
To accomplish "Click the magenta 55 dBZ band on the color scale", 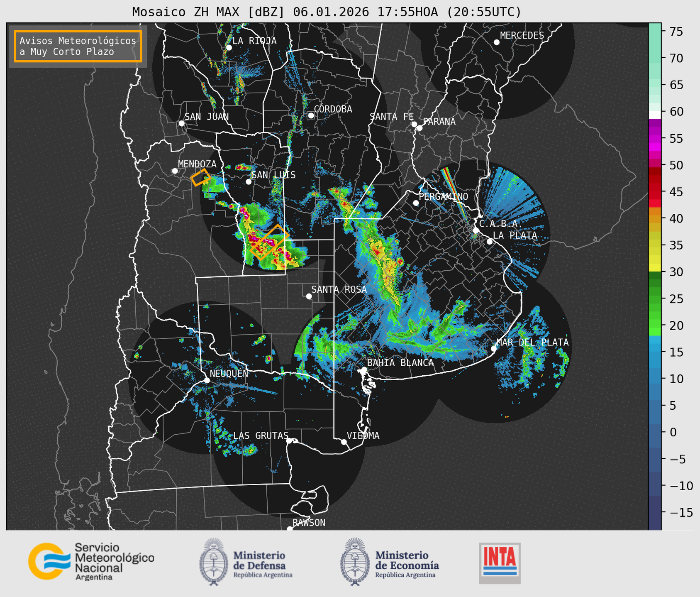I will tap(654, 139).
